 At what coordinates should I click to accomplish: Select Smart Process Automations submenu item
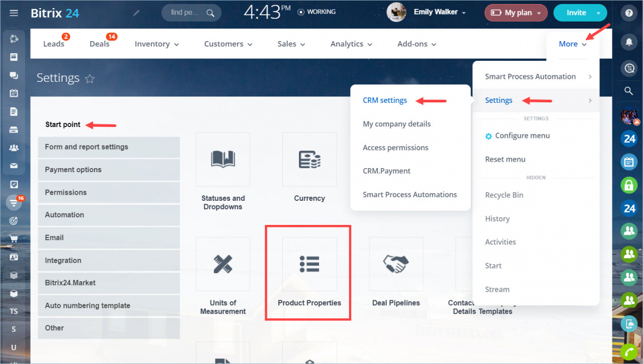pyautogui.click(x=410, y=194)
